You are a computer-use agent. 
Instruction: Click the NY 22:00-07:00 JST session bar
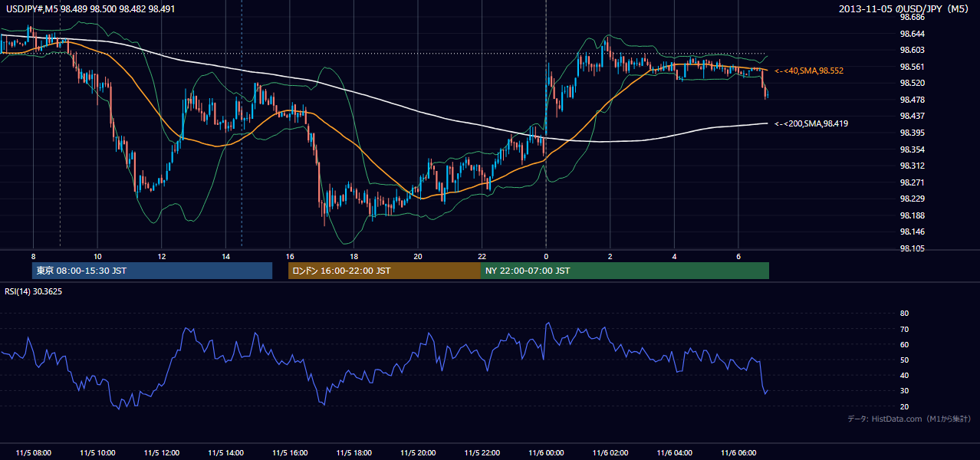click(625, 271)
